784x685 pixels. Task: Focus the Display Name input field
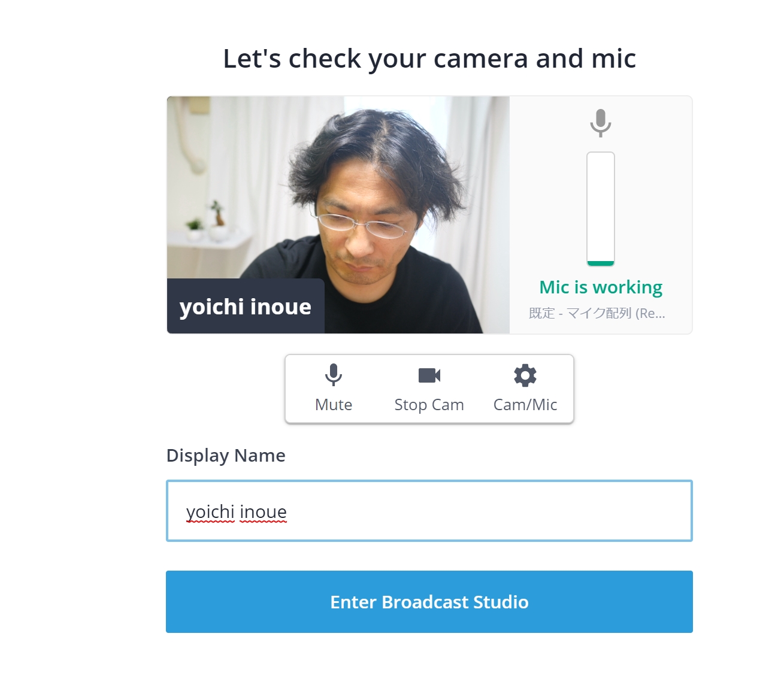click(x=429, y=511)
